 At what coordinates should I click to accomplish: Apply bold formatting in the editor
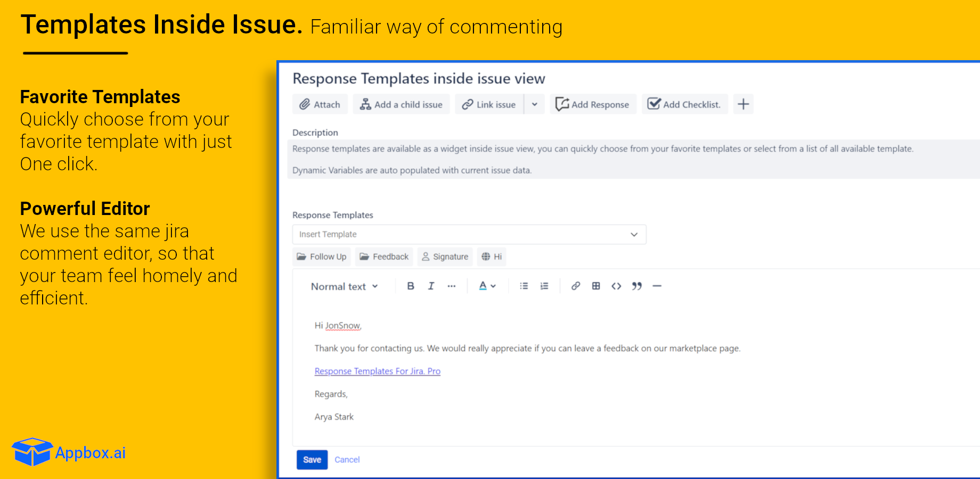(x=410, y=286)
